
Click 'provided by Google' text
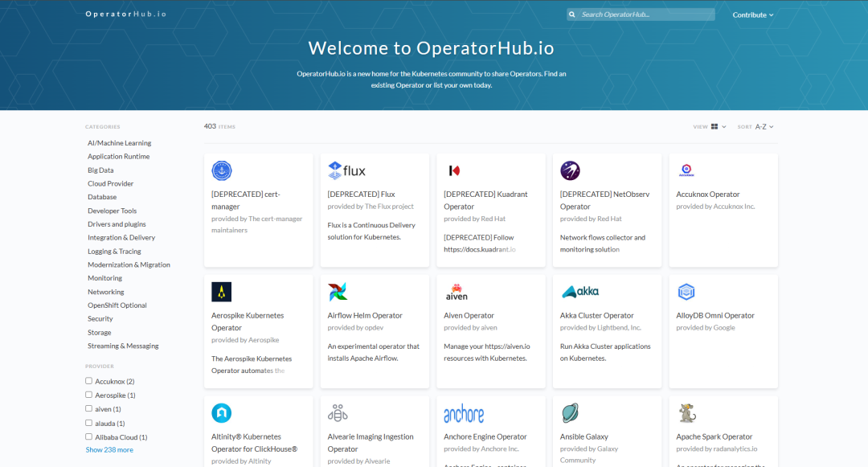(x=706, y=328)
